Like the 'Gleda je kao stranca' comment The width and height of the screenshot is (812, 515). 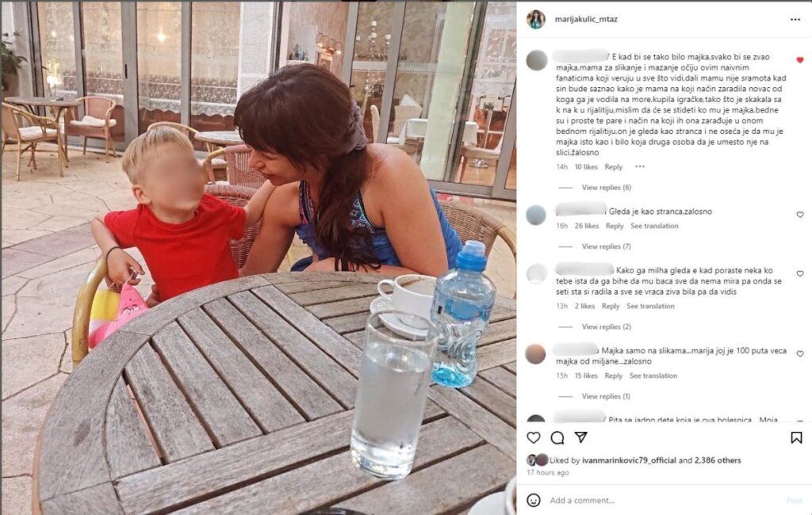click(800, 214)
